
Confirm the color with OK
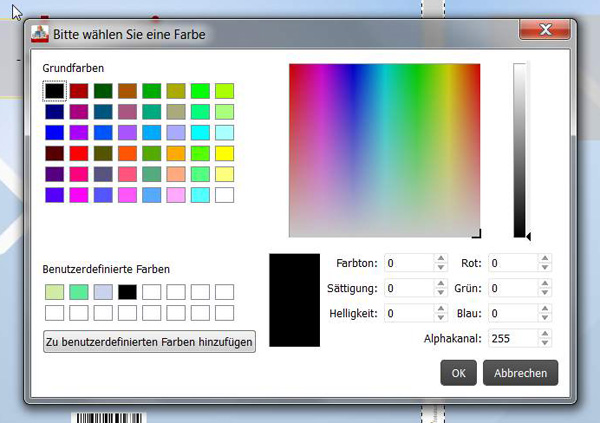458,373
